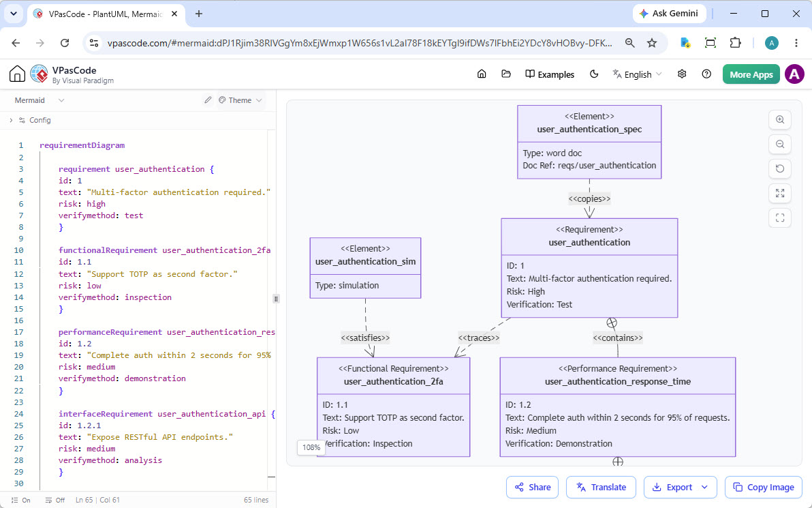Click the Translate button
The height and width of the screenshot is (508, 812).
(601, 487)
